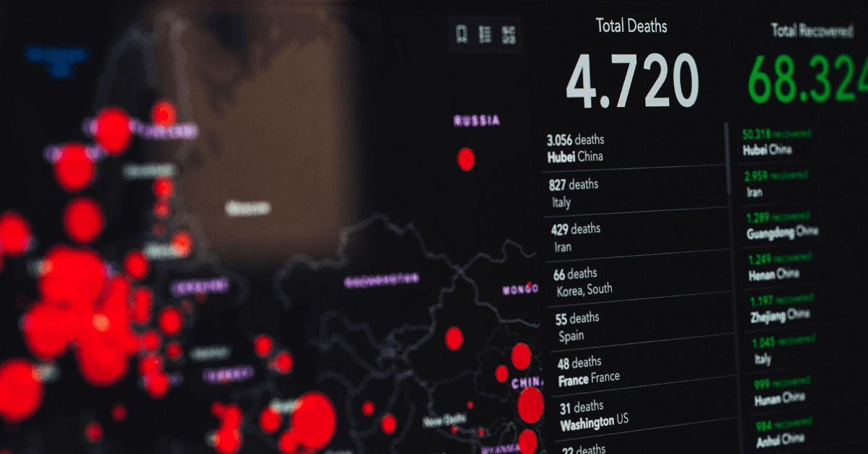Open the basemap gallery grid icon

[509, 34]
